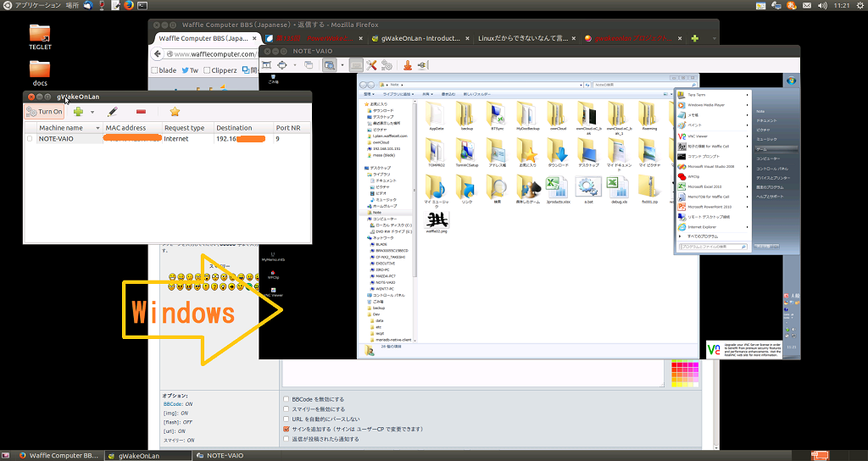Click Start menu 'プログラムとファイルの検索' search box
This screenshot has width=868, height=461.
click(x=713, y=247)
